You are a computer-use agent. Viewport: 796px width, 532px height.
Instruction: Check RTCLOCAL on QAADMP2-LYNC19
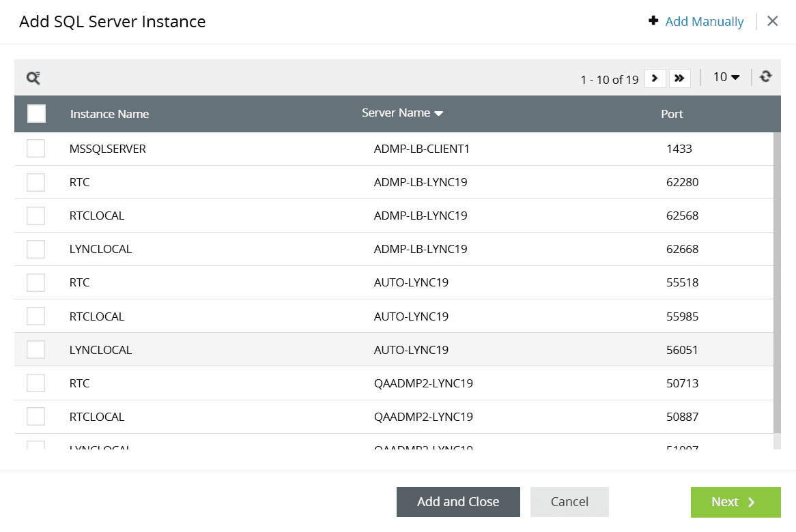(35, 416)
